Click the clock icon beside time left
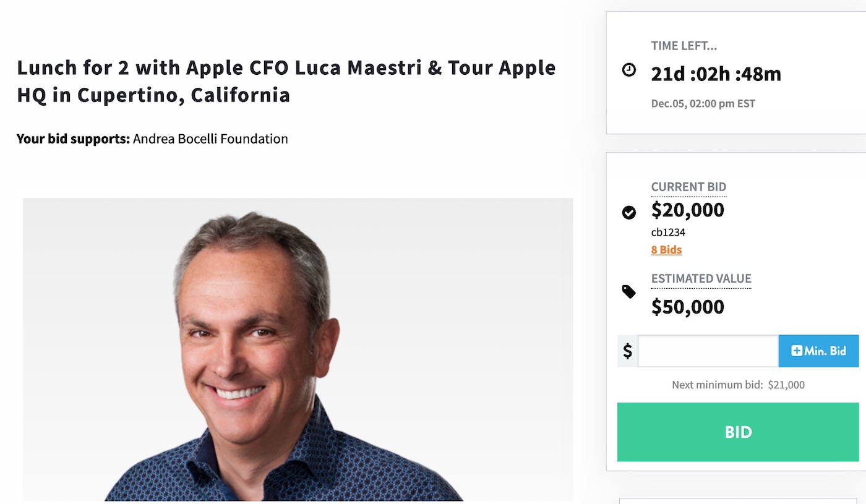The width and height of the screenshot is (866, 504). 628,70
